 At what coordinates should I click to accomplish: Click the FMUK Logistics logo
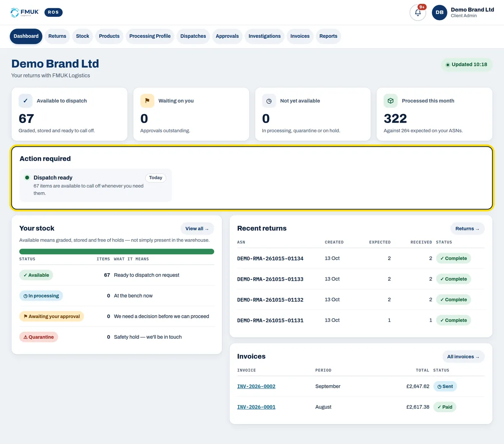coord(24,12)
